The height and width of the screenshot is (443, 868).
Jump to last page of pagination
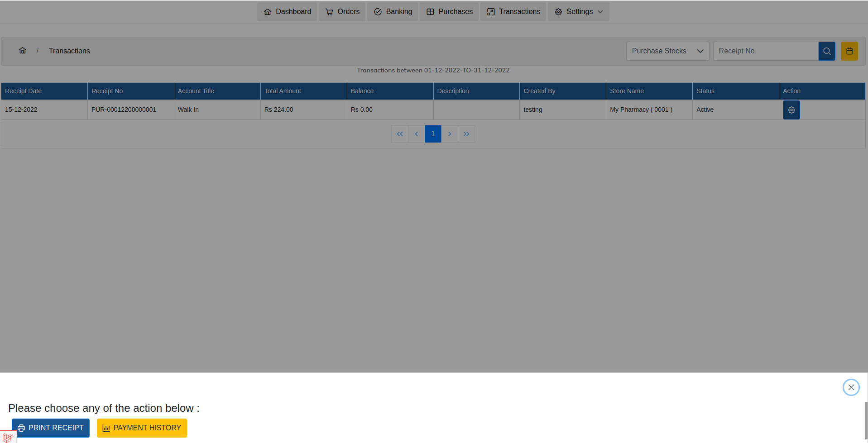coord(466,134)
